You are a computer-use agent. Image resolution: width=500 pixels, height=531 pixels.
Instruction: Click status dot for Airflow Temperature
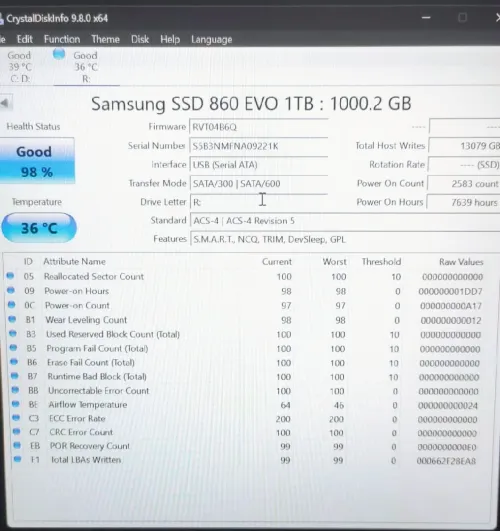[x=16, y=404]
